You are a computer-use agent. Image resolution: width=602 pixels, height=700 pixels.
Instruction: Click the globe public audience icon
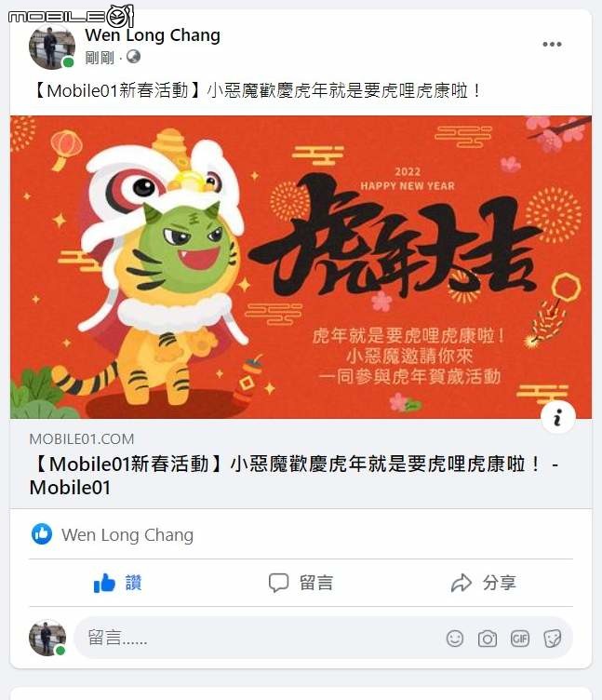[x=133, y=57]
